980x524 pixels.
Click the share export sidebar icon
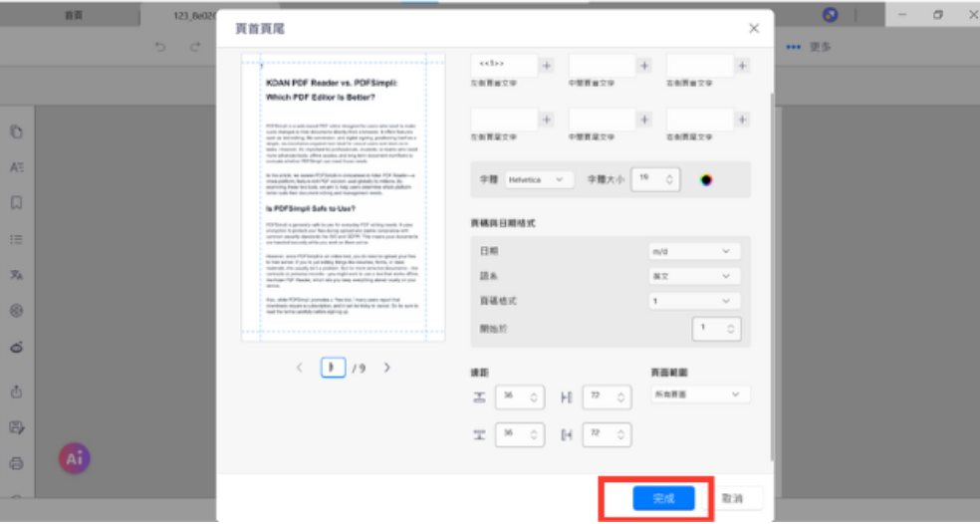(x=17, y=393)
